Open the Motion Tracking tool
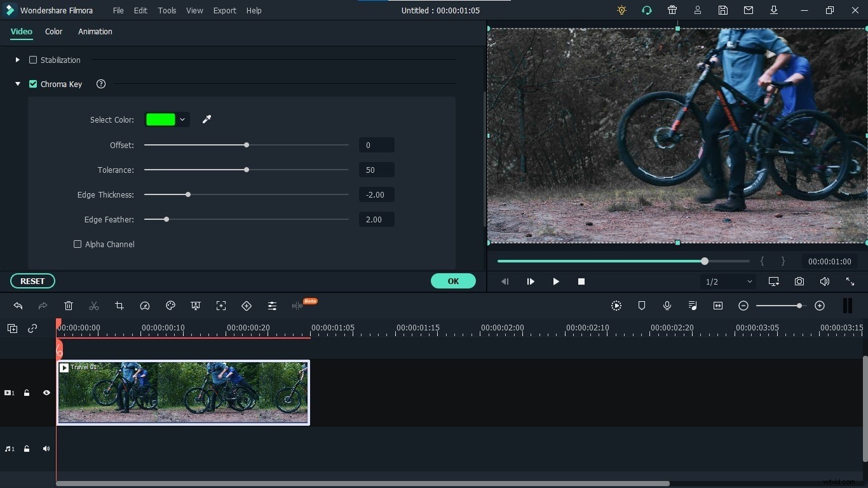 221,306
